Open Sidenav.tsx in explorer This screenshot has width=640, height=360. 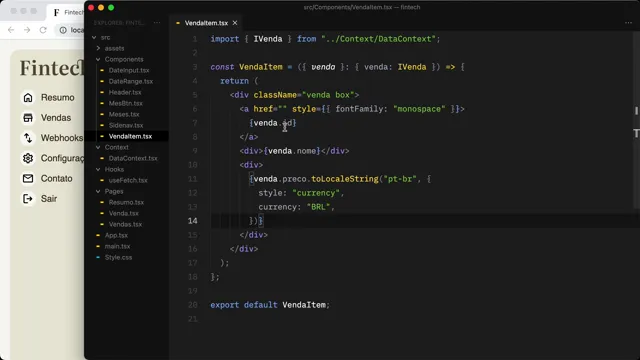tap(126, 125)
